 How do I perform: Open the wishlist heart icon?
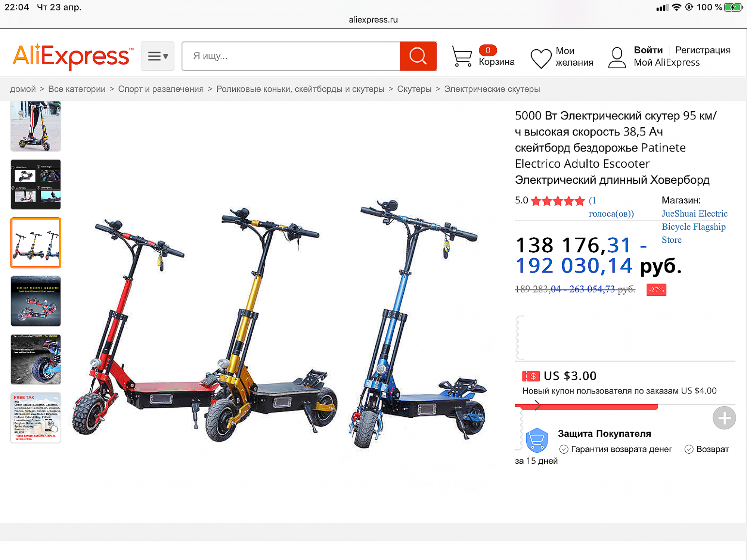[541, 59]
